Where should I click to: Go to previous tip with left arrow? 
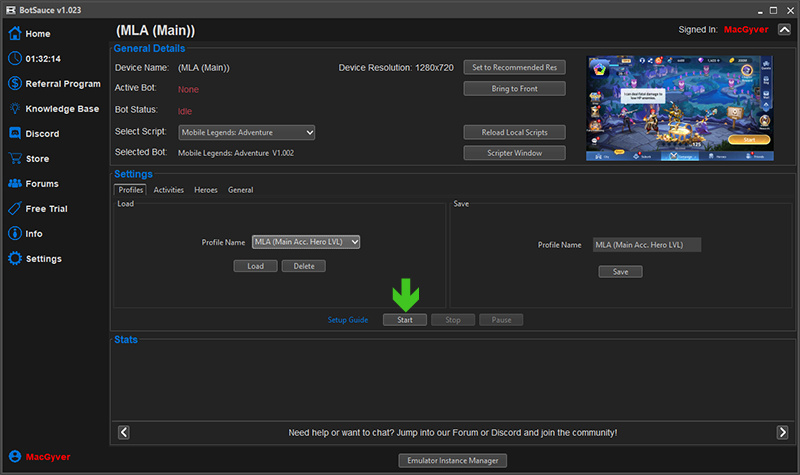(x=123, y=432)
